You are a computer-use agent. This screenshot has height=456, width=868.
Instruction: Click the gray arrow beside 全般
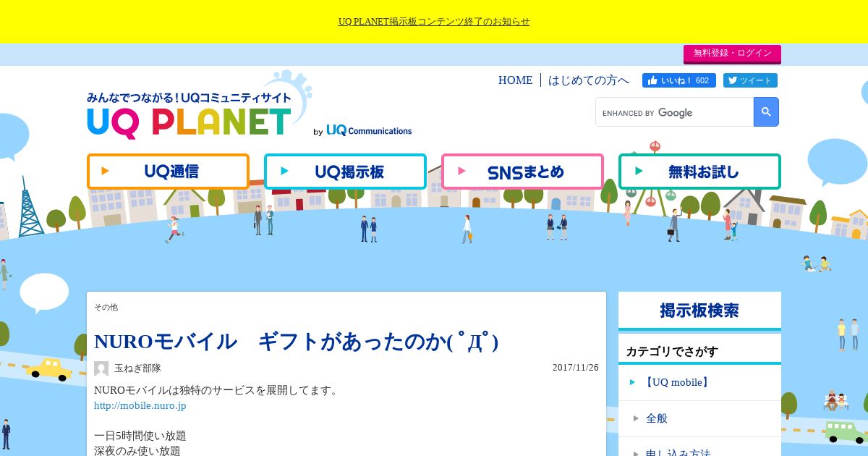(636, 418)
